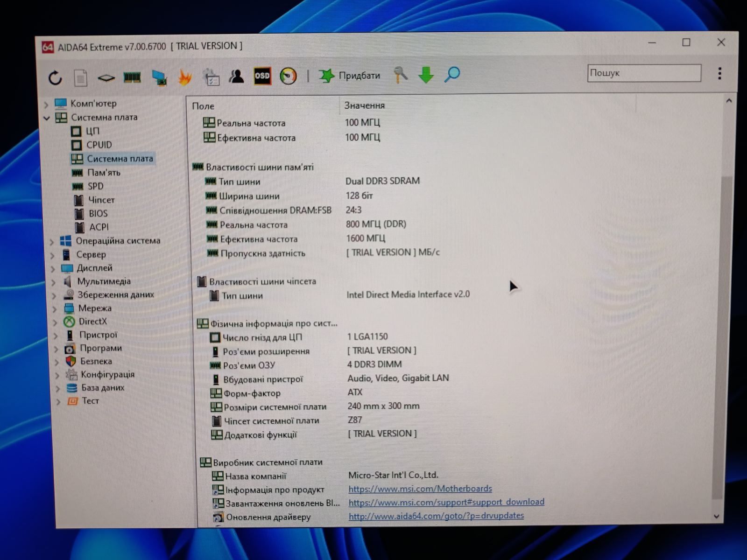The image size is (747, 560).
Task: Select the Чіпсет системної плати Z87 row
Action: pos(287,420)
